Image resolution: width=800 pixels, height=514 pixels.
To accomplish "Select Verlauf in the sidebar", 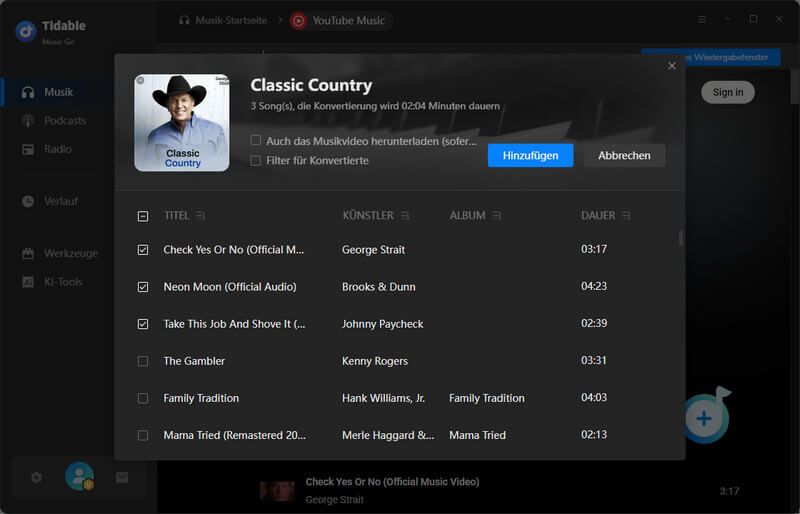I will tap(61, 201).
